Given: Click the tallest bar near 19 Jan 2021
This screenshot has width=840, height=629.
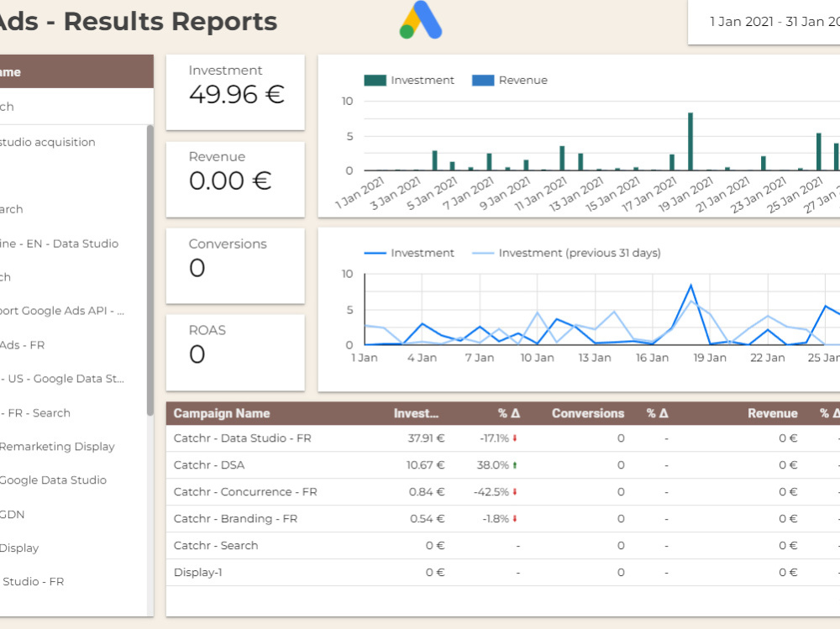Looking at the screenshot, I should click(x=690, y=141).
